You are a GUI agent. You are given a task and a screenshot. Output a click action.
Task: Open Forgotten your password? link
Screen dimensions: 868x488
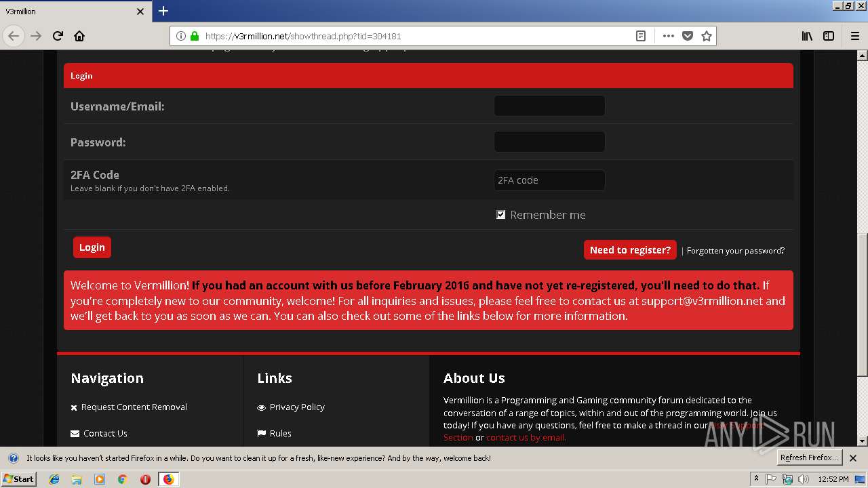tap(736, 251)
